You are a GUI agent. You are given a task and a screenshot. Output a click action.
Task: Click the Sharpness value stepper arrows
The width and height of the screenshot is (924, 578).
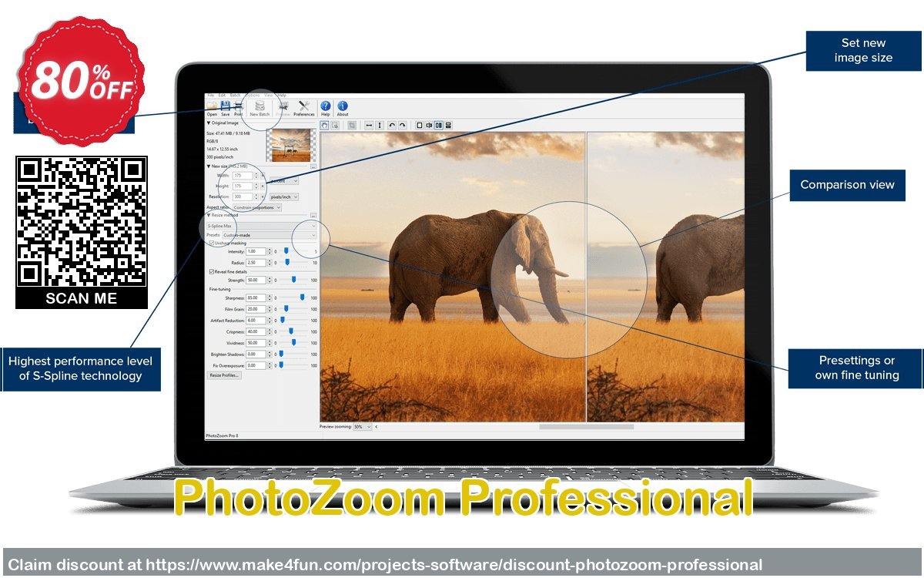pyautogui.click(x=269, y=297)
